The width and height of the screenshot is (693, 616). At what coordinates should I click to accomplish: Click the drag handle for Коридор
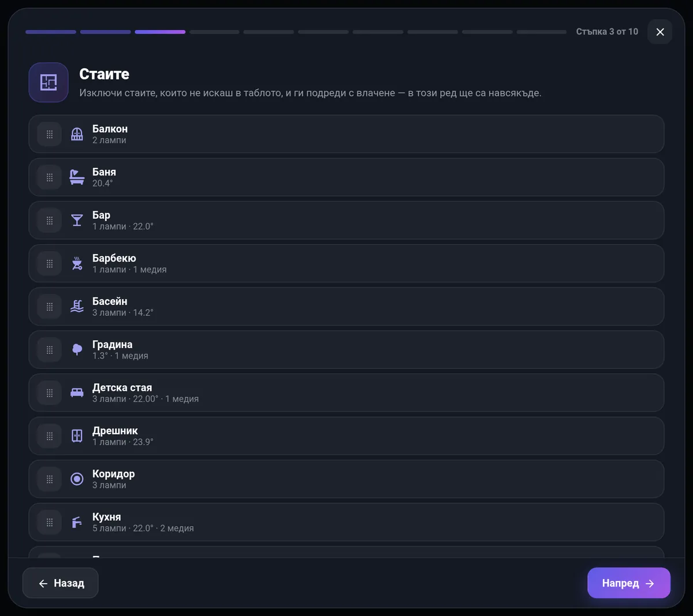point(50,479)
